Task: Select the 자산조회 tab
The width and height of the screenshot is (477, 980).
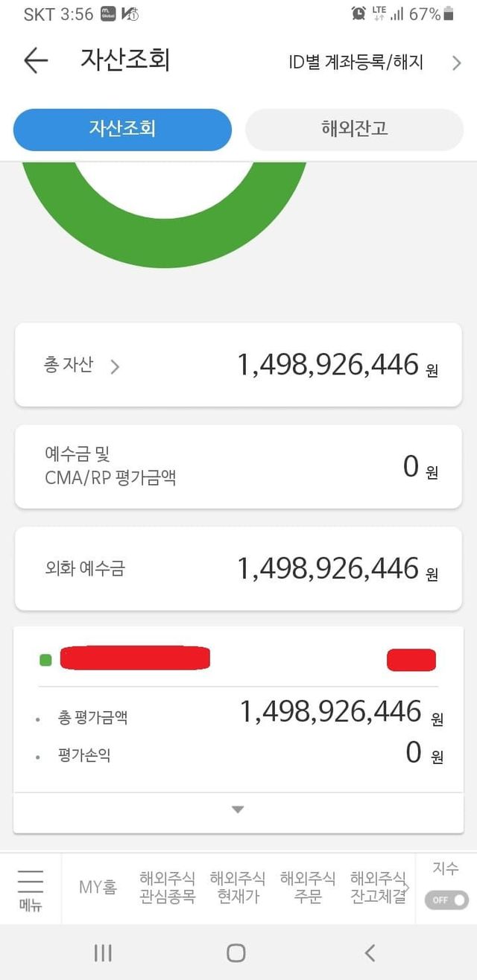Action: point(122,129)
